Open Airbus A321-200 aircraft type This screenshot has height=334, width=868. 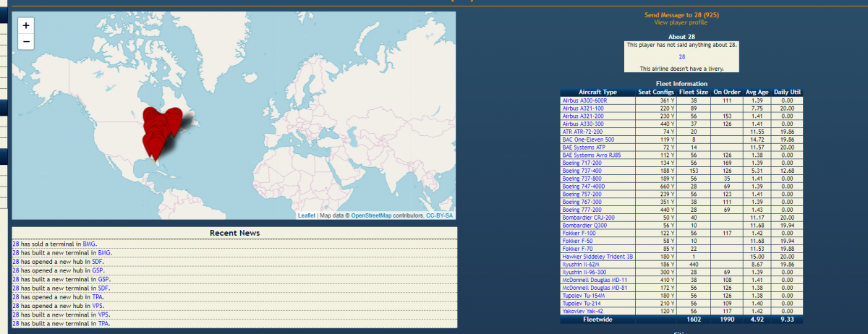(582, 116)
